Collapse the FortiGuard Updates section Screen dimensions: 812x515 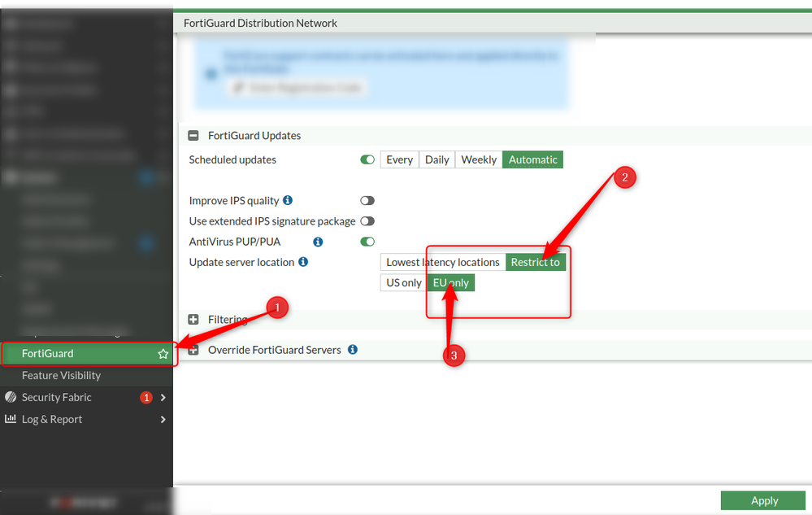193,136
